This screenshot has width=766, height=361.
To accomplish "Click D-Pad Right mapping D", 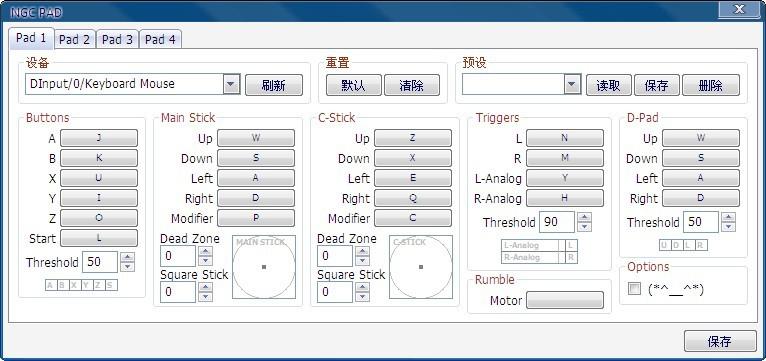I will 701,198.
